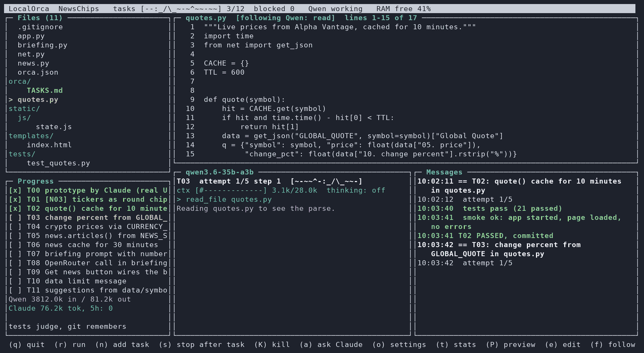Select quotes.py in file list

[x=38, y=99]
